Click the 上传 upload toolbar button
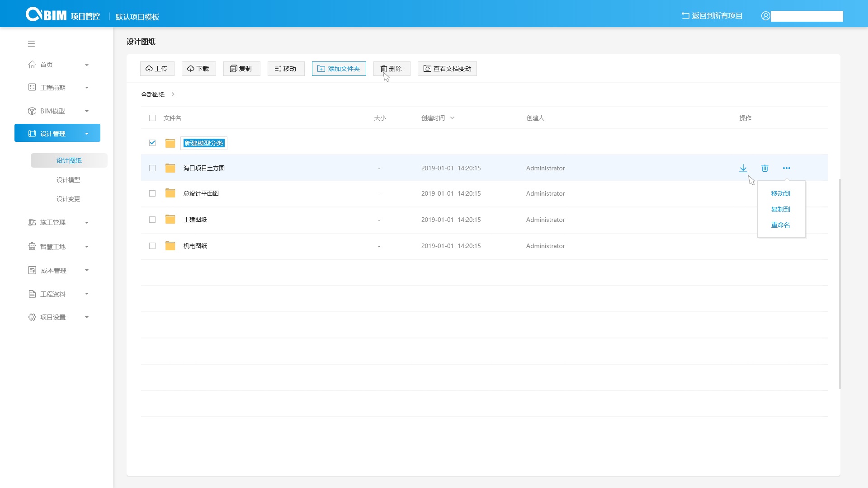The height and width of the screenshot is (488, 868). pos(157,69)
